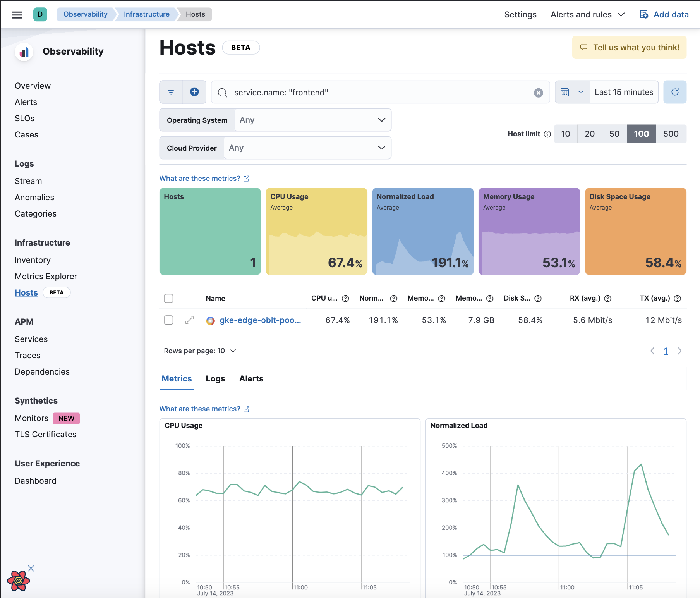Image resolution: width=700 pixels, height=598 pixels.
Task: Set host limit to 10
Action: (566, 134)
